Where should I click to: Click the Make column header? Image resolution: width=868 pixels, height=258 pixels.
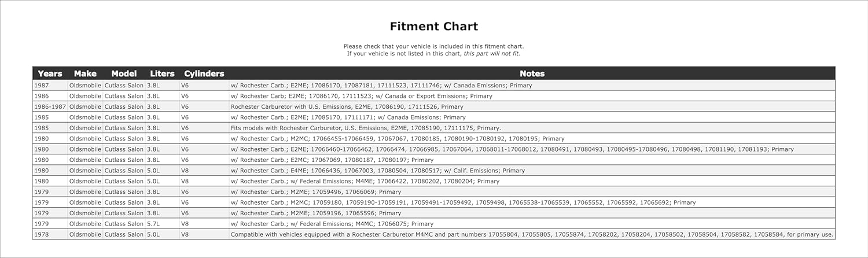click(85, 73)
